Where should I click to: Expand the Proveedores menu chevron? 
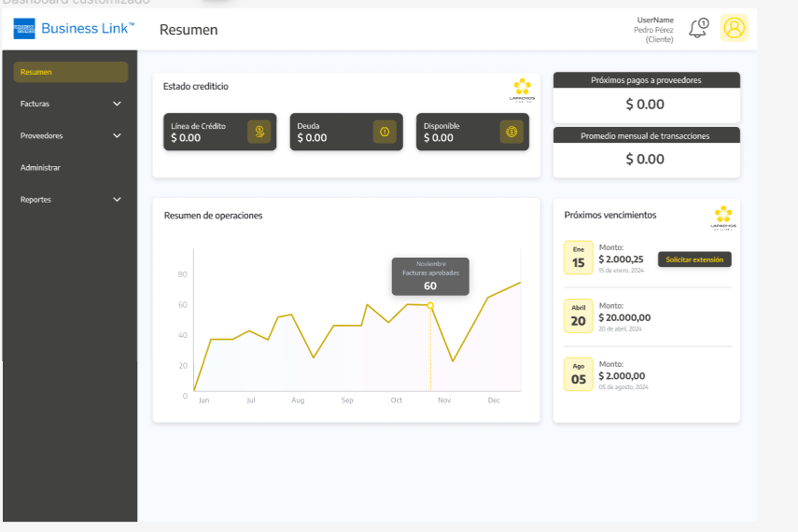click(117, 135)
